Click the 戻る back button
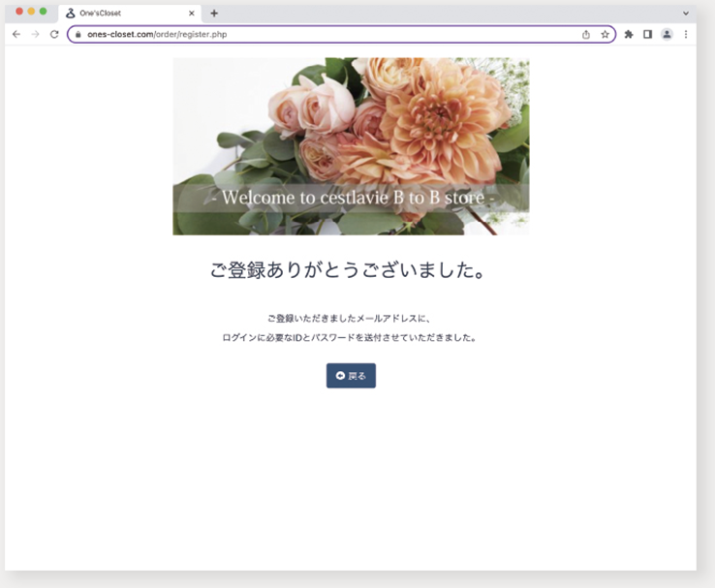 pyautogui.click(x=351, y=376)
